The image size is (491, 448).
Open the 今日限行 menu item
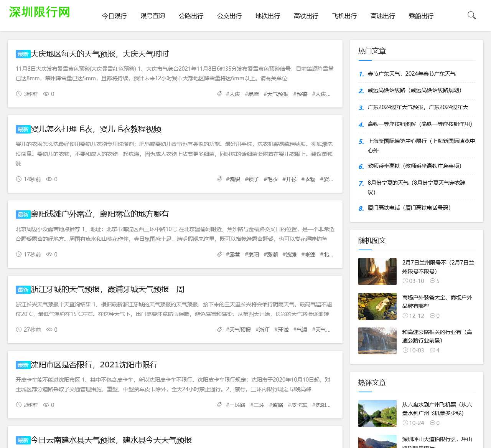[x=114, y=16]
